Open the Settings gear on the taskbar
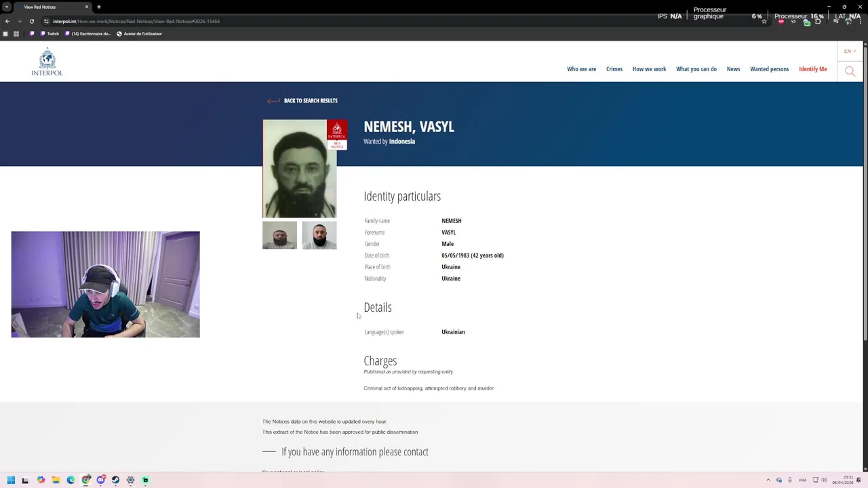This screenshot has height=488, width=868. (130, 480)
